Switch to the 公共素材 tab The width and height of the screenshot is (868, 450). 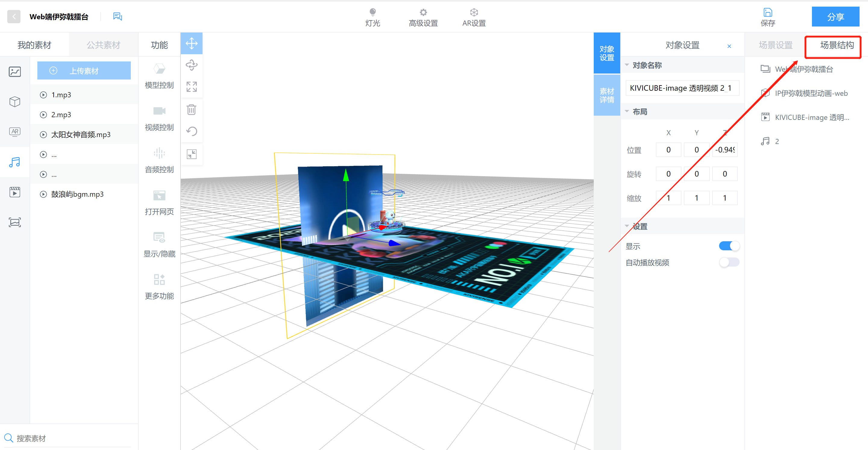click(x=103, y=45)
